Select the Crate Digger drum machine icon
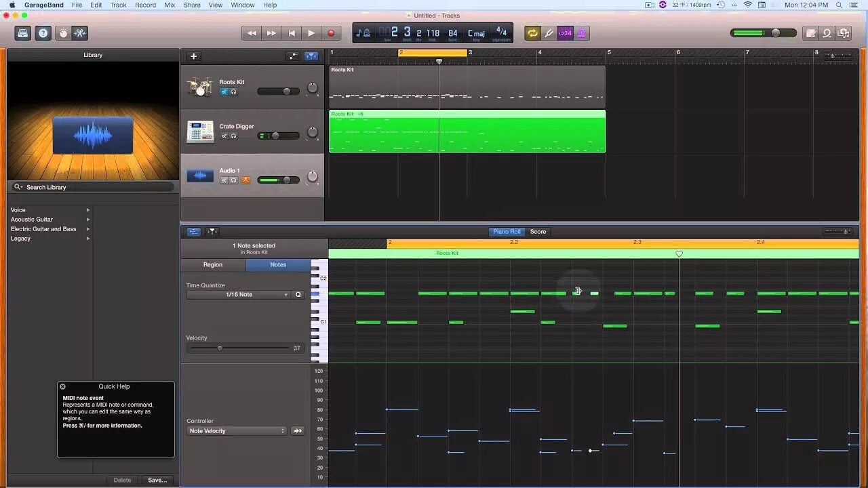Image resolution: width=868 pixels, height=488 pixels. click(200, 131)
